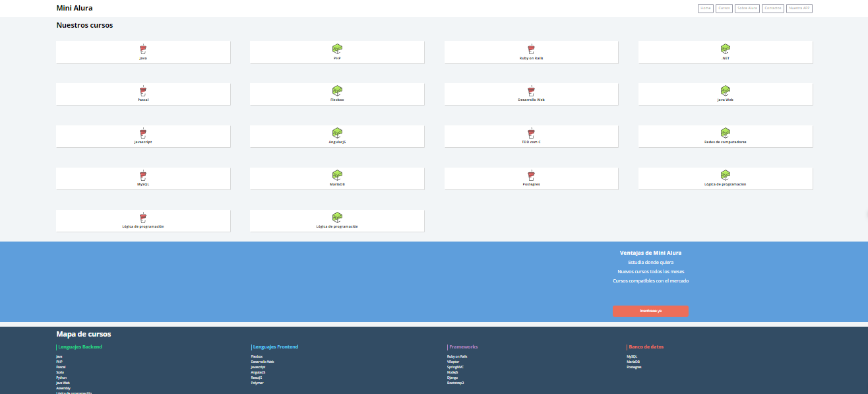The image size is (868, 394).
Task: Open the SpringMVC link under Frameworks
Action: pos(455,367)
